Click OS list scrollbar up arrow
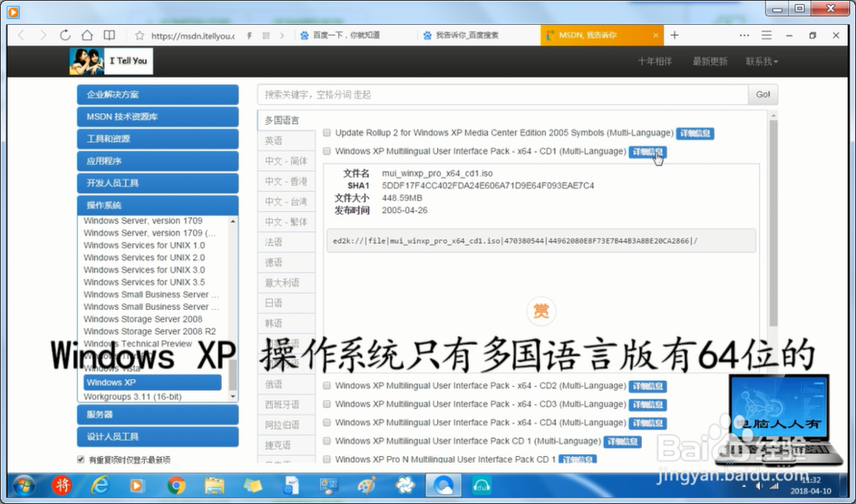Image resolution: width=856 pixels, height=504 pixels. pos(233,221)
